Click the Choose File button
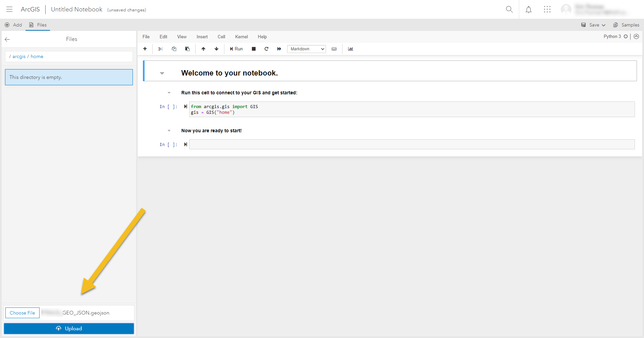The width and height of the screenshot is (644, 338). click(x=22, y=313)
